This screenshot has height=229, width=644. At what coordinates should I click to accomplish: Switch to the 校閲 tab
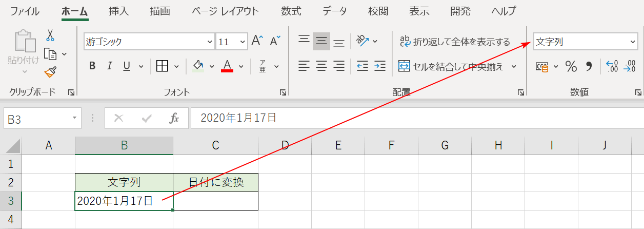click(x=378, y=11)
